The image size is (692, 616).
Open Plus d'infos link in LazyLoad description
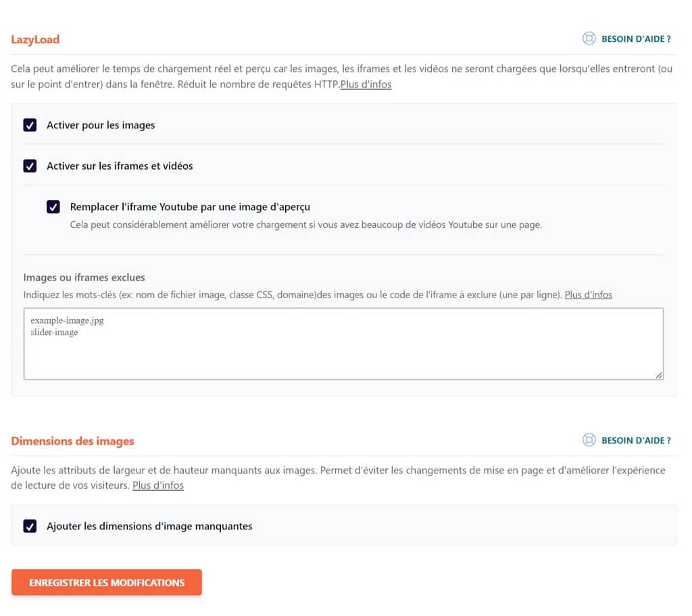tap(366, 84)
